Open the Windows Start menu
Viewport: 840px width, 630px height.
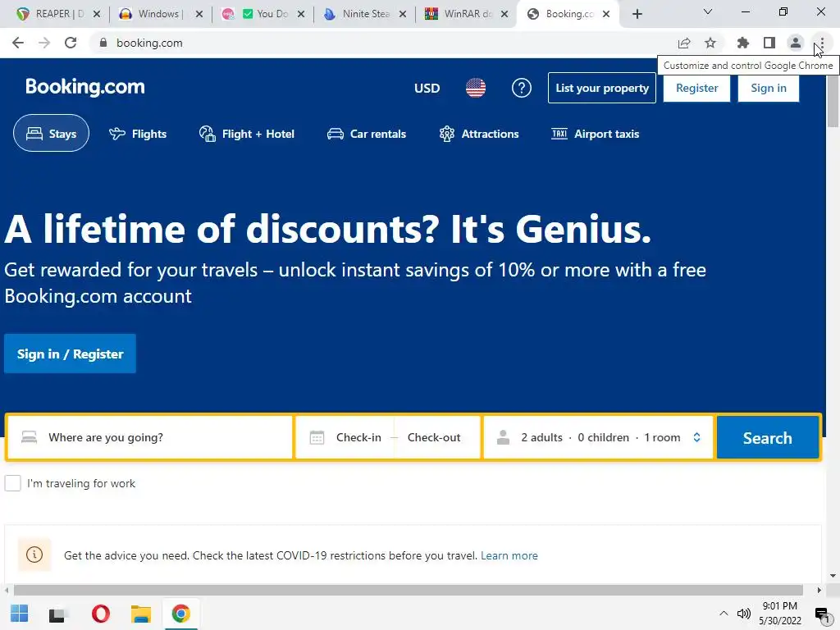20,614
